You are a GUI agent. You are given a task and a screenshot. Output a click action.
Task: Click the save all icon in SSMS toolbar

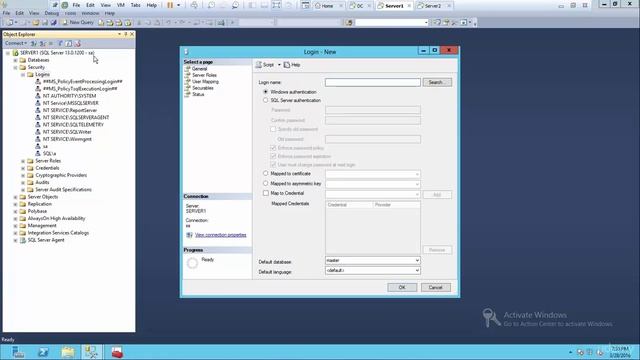pyautogui.click(x=53, y=22)
